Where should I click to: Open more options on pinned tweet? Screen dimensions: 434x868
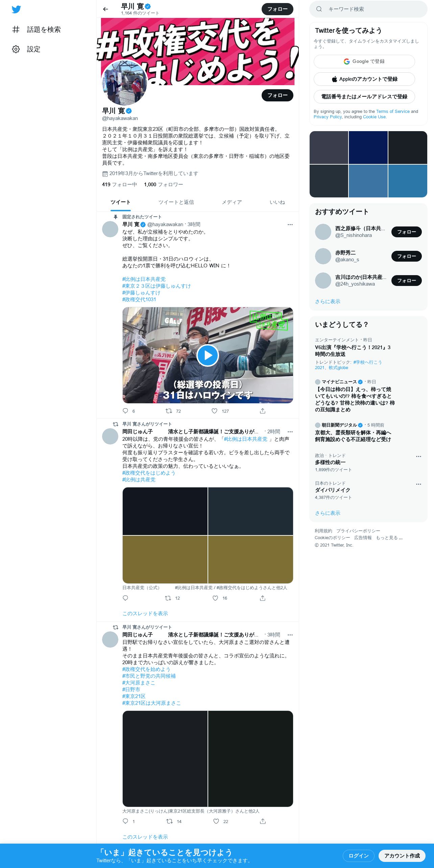point(290,224)
